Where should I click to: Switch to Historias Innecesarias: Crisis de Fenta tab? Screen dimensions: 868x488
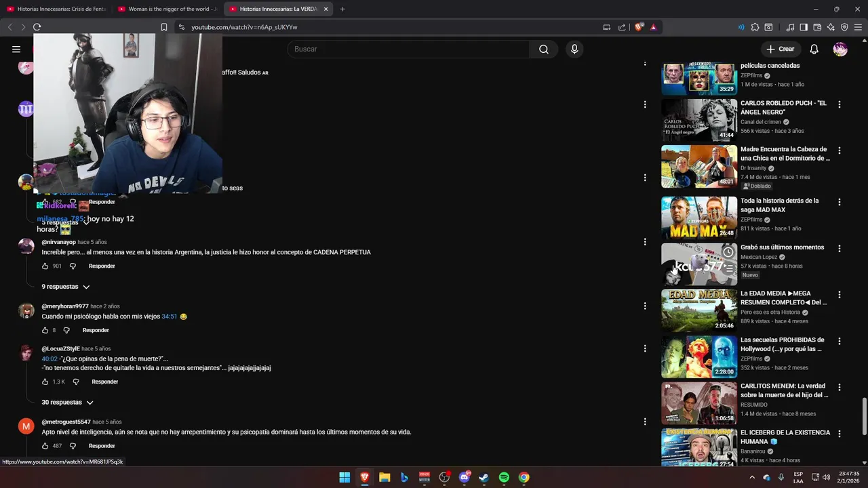[x=56, y=9]
